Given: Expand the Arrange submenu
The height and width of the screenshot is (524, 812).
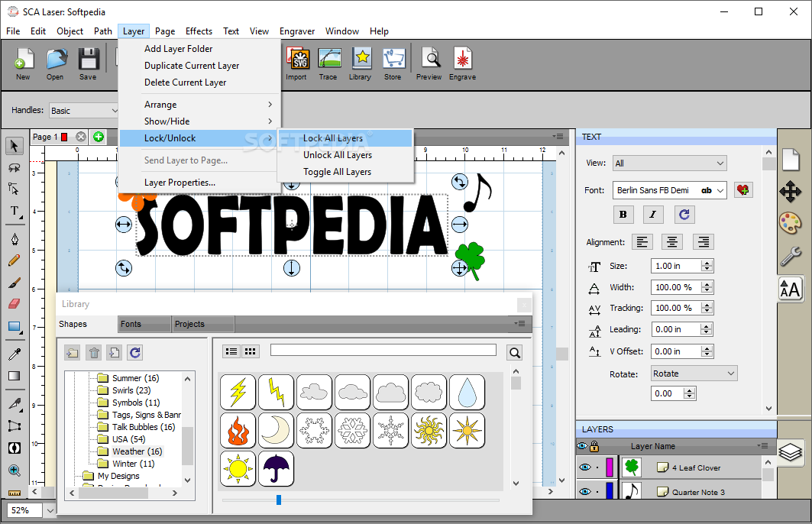Looking at the screenshot, I should pyautogui.click(x=200, y=105).
